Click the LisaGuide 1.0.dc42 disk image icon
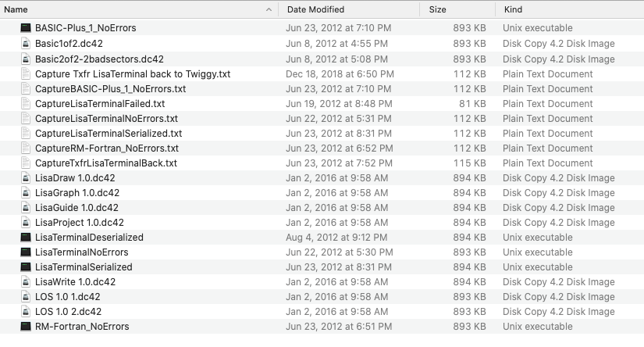The width and height of the screenshot is (644, 347). 26,208
